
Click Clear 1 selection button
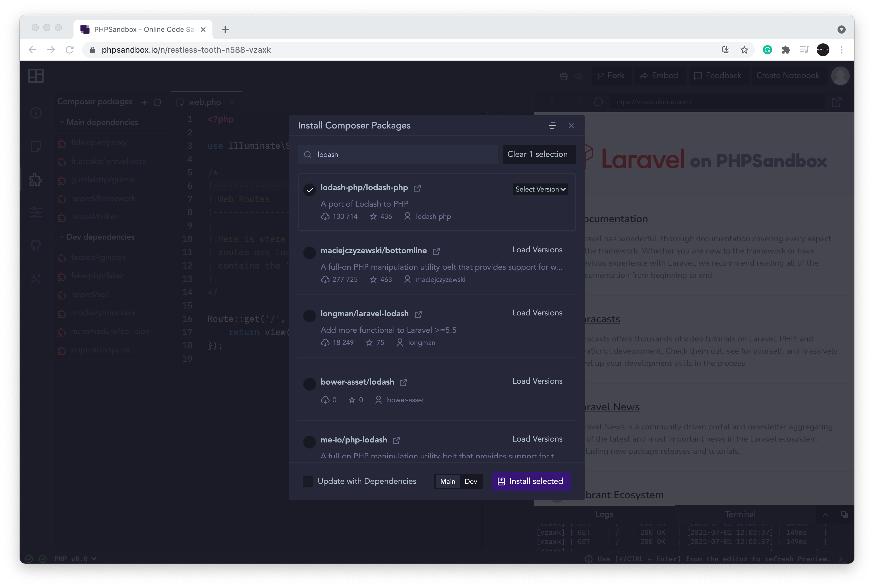(537, 154)
